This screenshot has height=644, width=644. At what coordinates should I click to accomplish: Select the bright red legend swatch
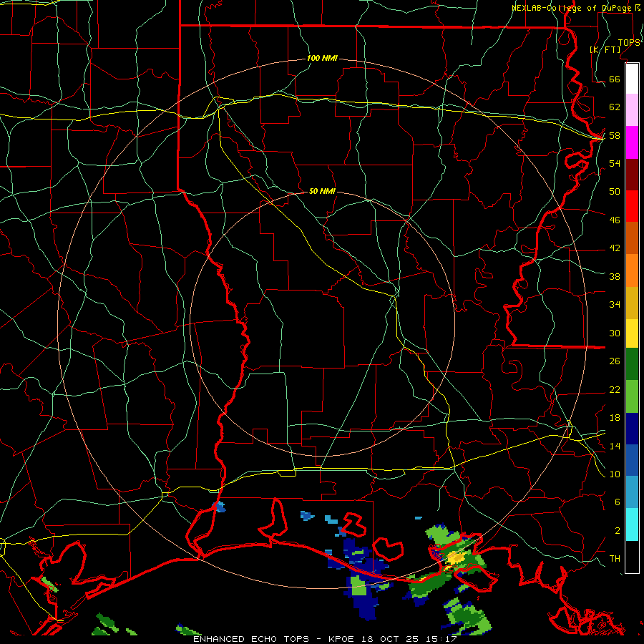(632, 206)
